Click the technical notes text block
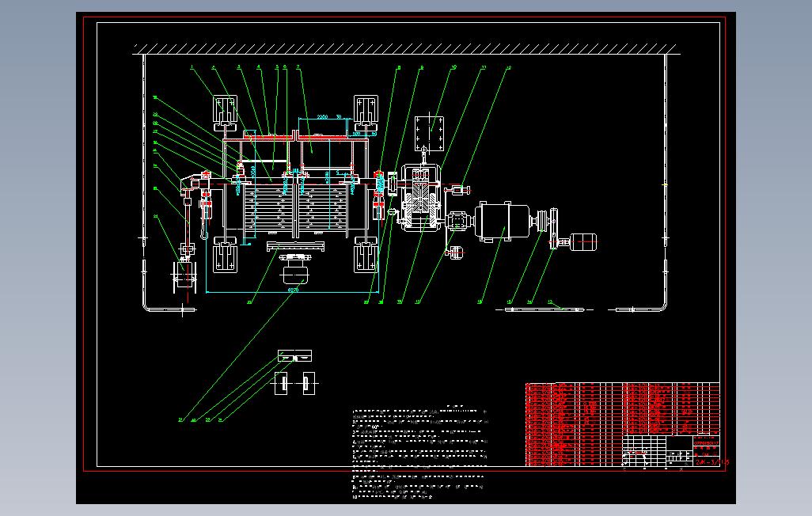Viewport: 812px width, 516px height. (419, 453)
